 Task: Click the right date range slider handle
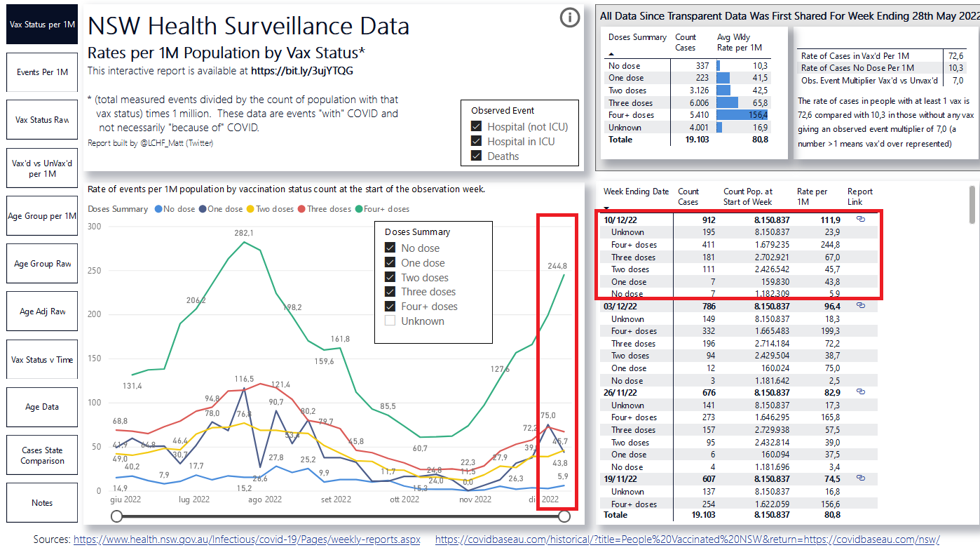coord(564,517)
